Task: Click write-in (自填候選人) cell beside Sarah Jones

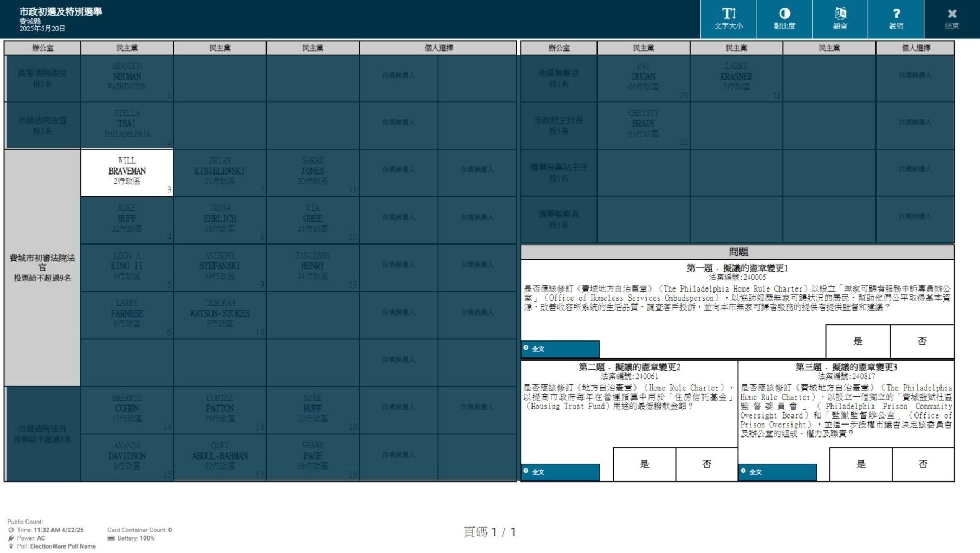Action: pos(398,172)
